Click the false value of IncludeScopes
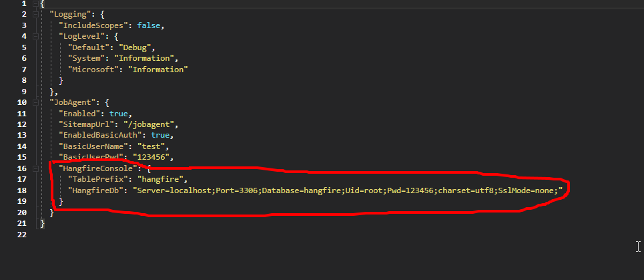The height and width of the screenshot is (280, 644). coord(150,25)
